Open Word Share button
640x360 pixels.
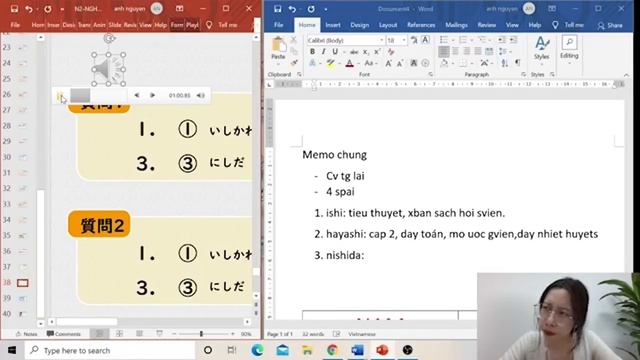tap(610, 25)
